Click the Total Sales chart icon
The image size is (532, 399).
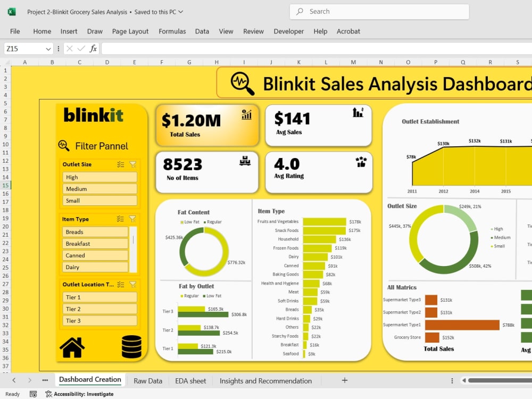(247, 115)
